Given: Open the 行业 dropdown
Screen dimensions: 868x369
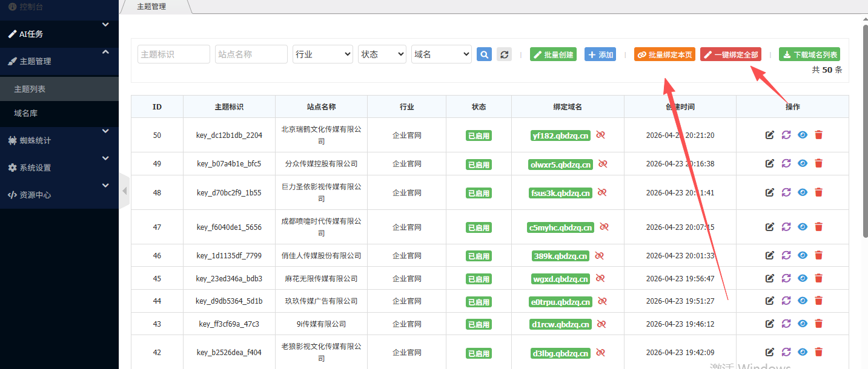Looking at the screenshot, I should coord(322,54).
